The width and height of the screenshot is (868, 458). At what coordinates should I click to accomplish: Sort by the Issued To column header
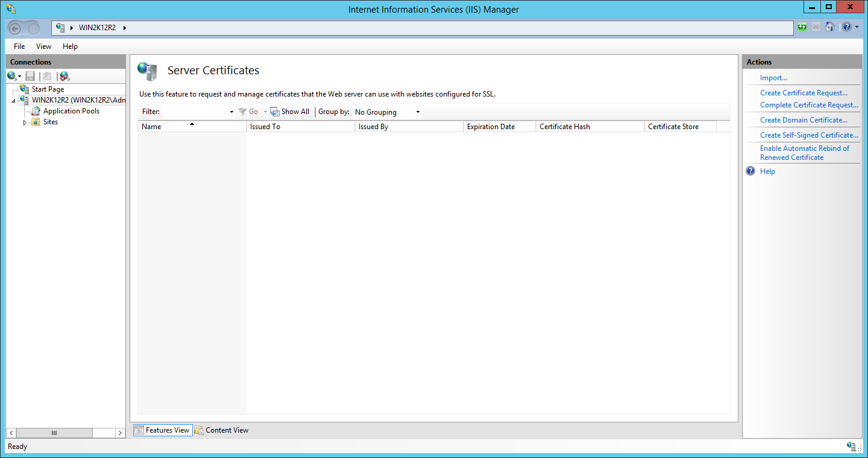tap(301, 127)
